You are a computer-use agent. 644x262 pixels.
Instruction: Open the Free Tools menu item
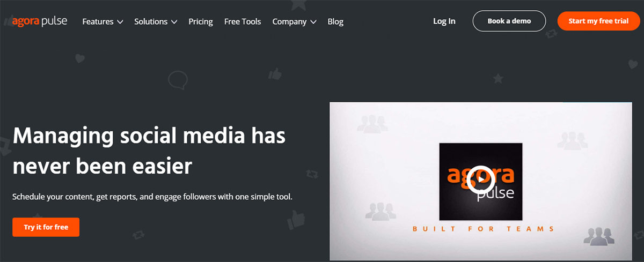click(x=243, y=21)
